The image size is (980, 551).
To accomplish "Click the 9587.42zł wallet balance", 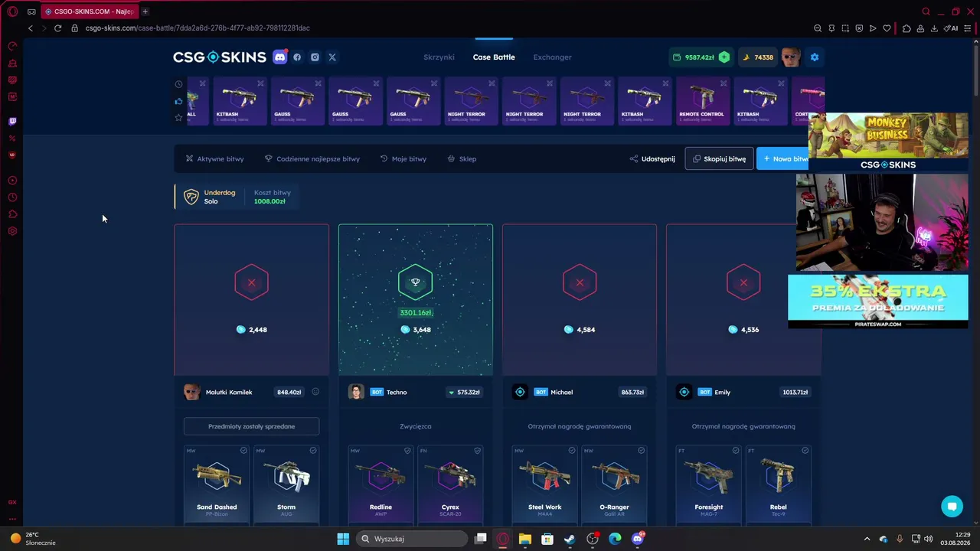I will [x=693, y=57].
